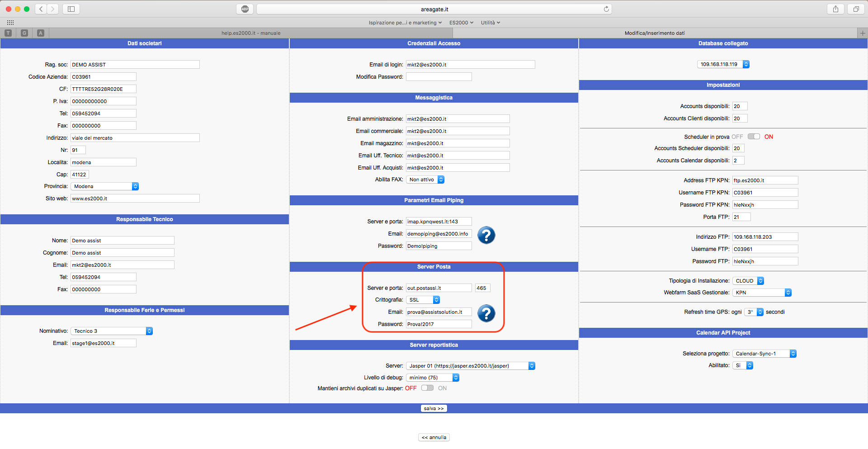
Task: Click the CF field
Action: point(104,89)
